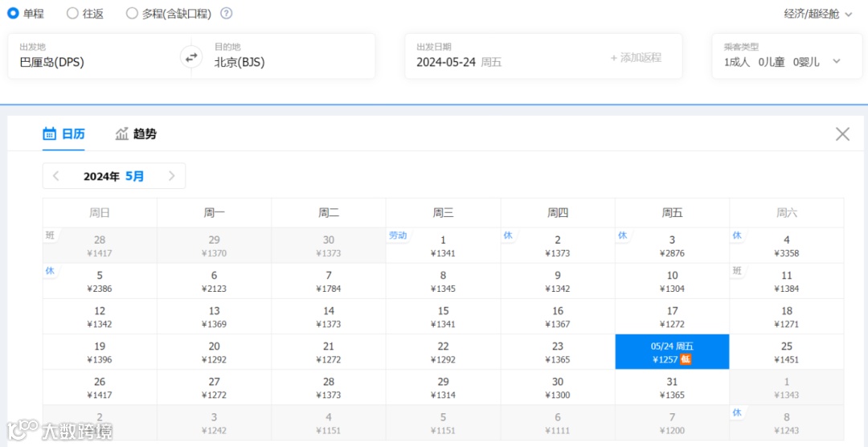
Task: Close the price calendar panel
Action: 842,133
